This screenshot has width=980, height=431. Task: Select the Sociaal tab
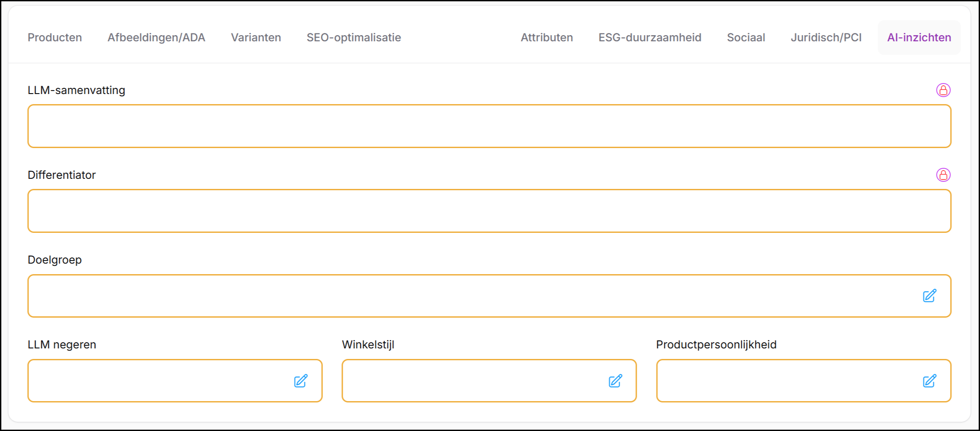746,37
